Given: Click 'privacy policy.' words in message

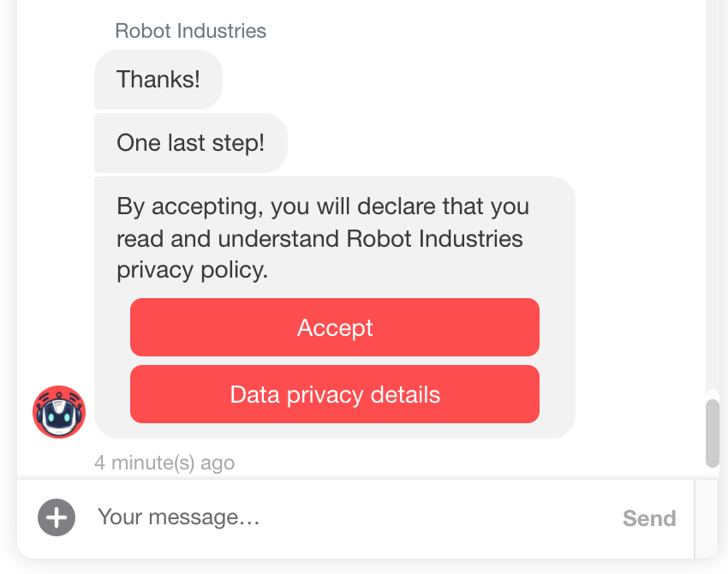Looking at the screenshot, I should pos(193,270).
